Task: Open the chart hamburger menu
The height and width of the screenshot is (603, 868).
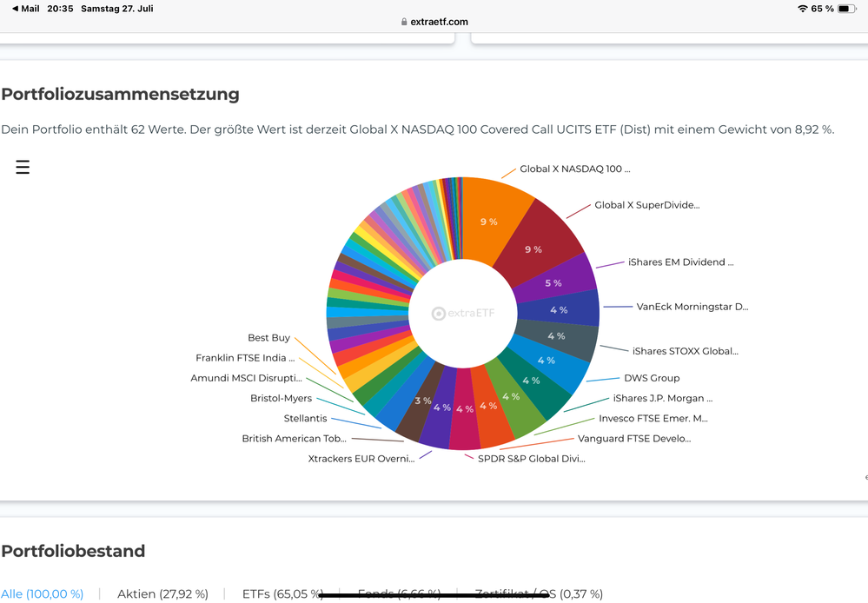Action: [23, 168]
